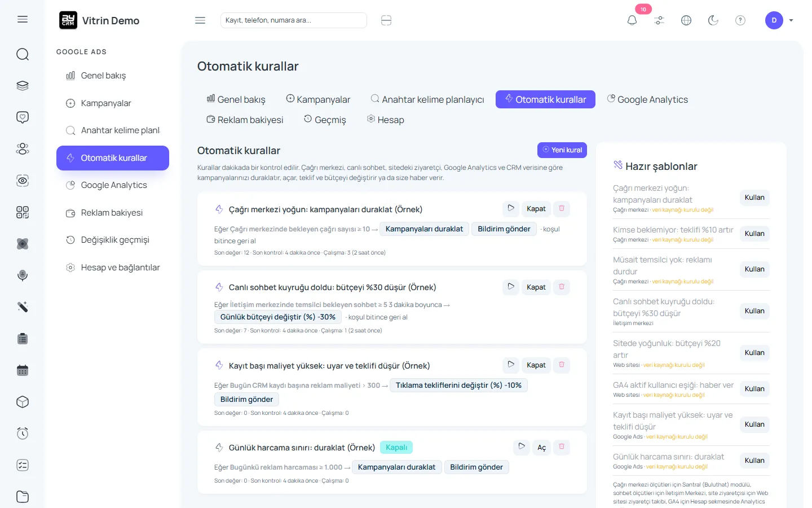The width and height of the screenshot is (812, 508).
Task: Select Kampanyalar in the sidebar
Action: [x=113, y=103]
